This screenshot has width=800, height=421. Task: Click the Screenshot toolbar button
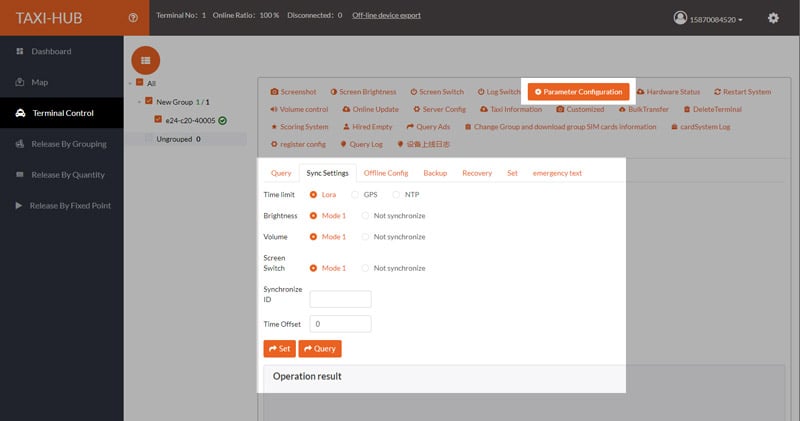pyautogui.click(x=293, y=92)
